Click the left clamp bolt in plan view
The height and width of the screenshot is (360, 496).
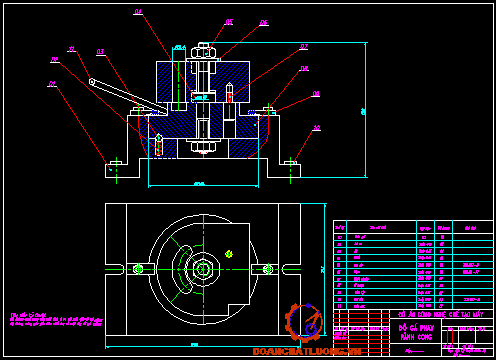point(138,269)
